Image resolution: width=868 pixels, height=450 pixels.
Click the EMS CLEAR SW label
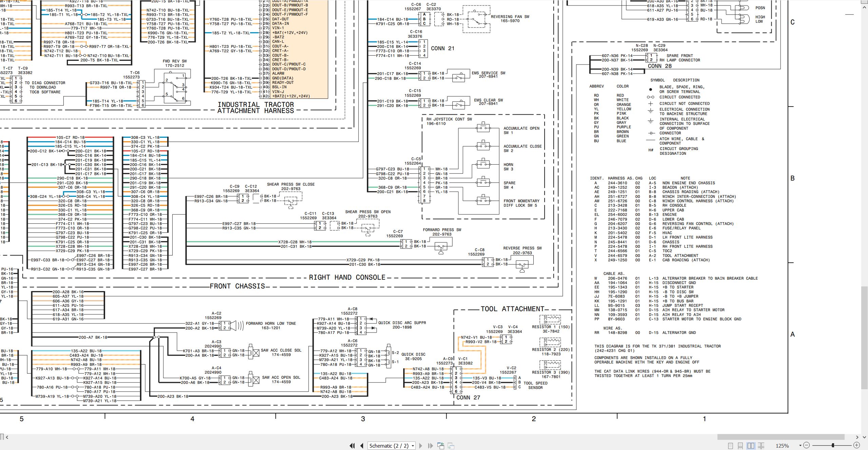(x=488, y=100)
